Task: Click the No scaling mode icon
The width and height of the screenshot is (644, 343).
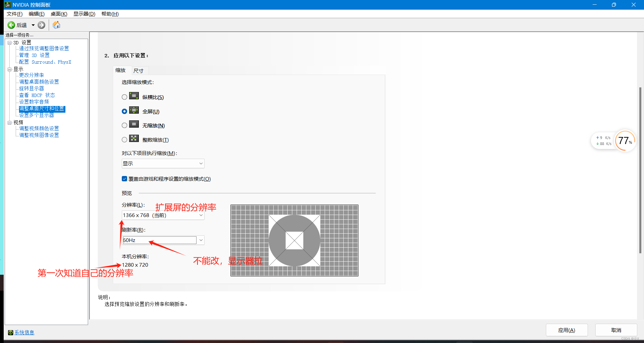Action: [x=134, y=124]
